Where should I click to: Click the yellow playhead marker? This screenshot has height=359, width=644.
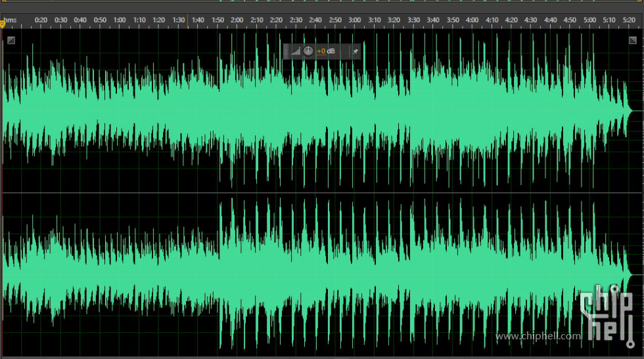pyautogui.click(x=3, y=24)
